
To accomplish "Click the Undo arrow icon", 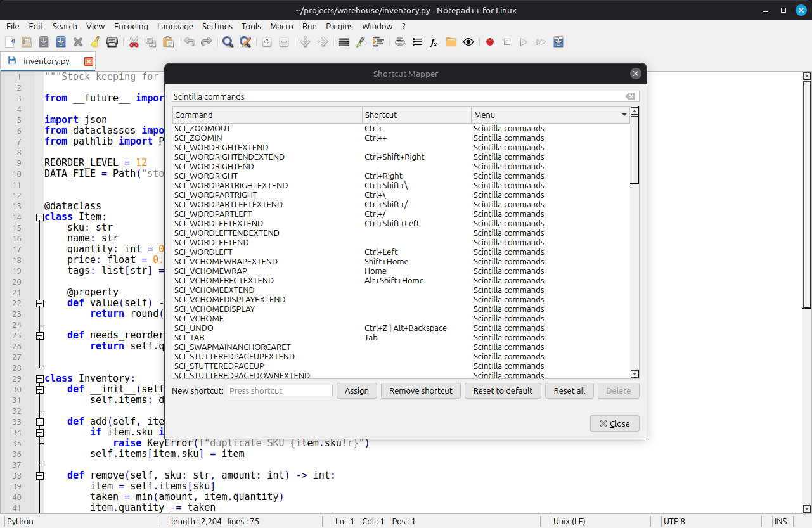I will pos(190,42).
